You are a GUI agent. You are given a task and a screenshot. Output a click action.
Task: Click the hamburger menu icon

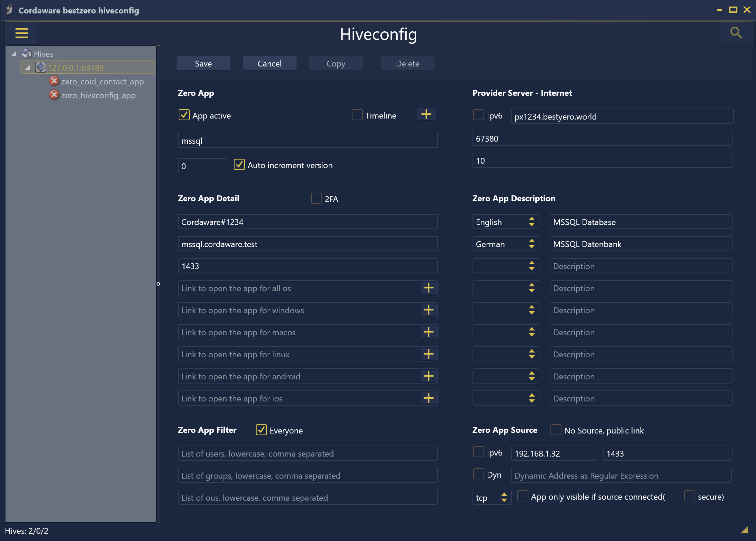(x=21, y=33)
